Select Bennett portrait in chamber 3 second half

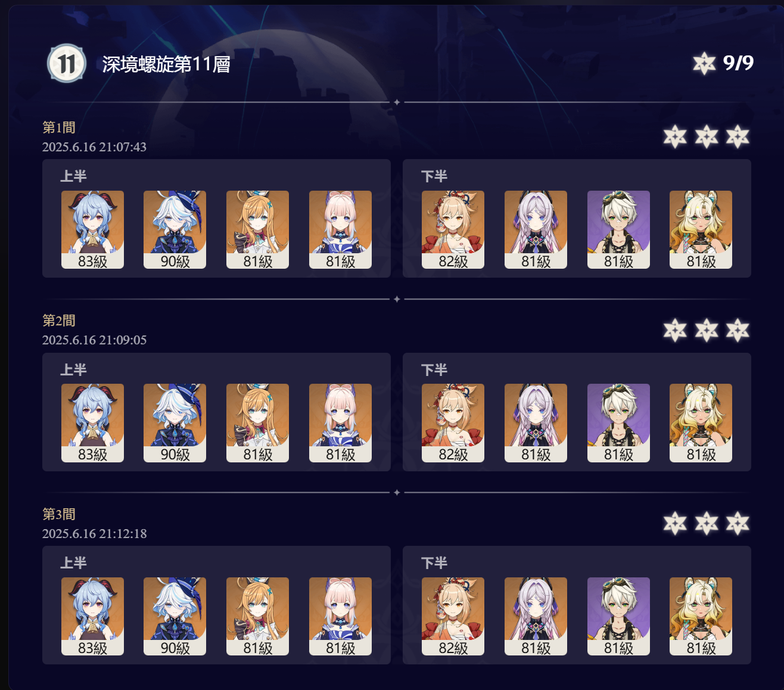coord(618,616)
